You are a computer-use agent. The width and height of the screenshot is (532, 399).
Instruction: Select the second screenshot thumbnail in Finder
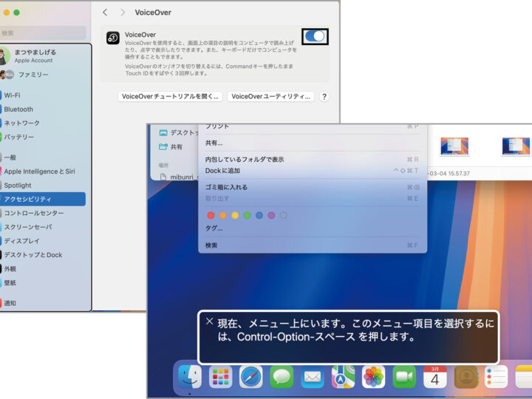[x=516, y=146]
